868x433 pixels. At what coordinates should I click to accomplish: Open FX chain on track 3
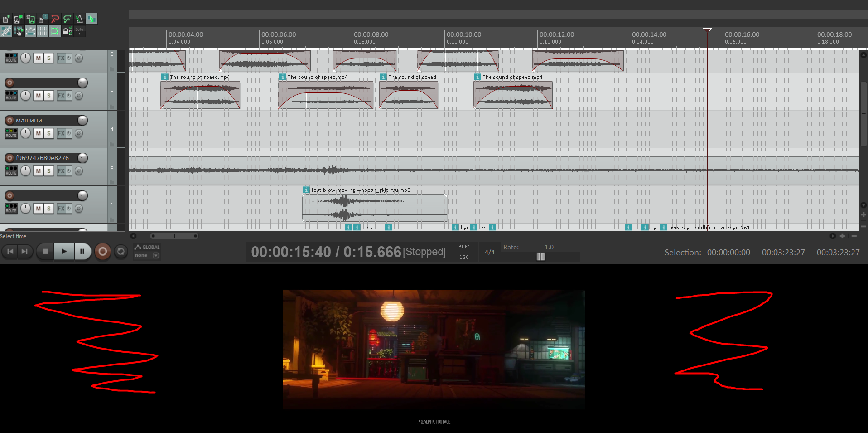point(61,96)
